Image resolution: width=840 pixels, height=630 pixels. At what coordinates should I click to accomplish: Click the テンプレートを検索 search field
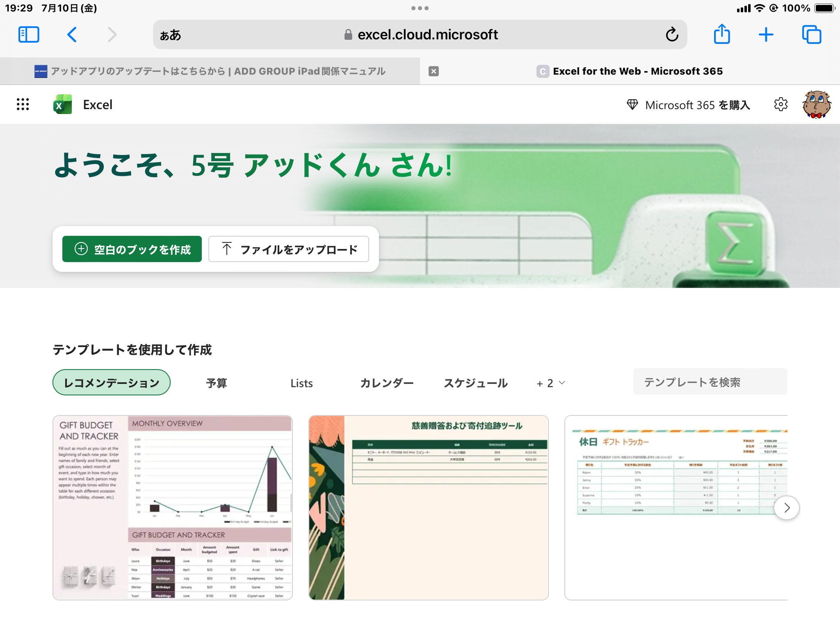[710, 382]
